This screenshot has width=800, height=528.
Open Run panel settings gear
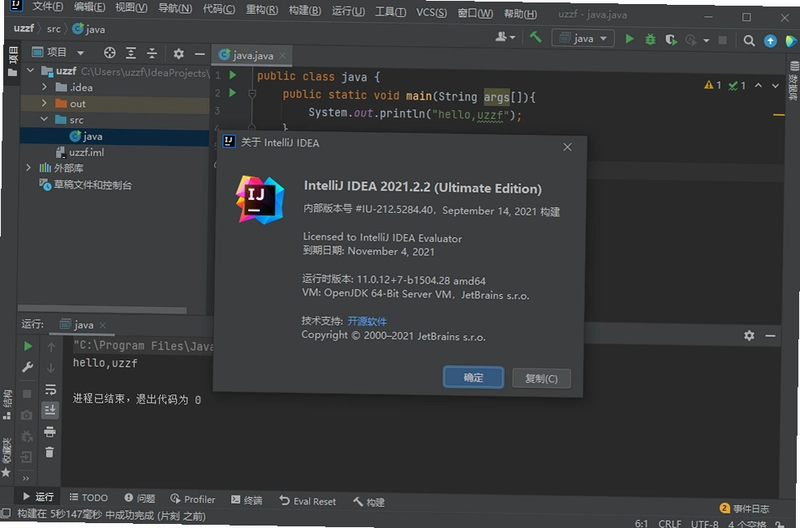pyautogui.click(x=749, y=335)
